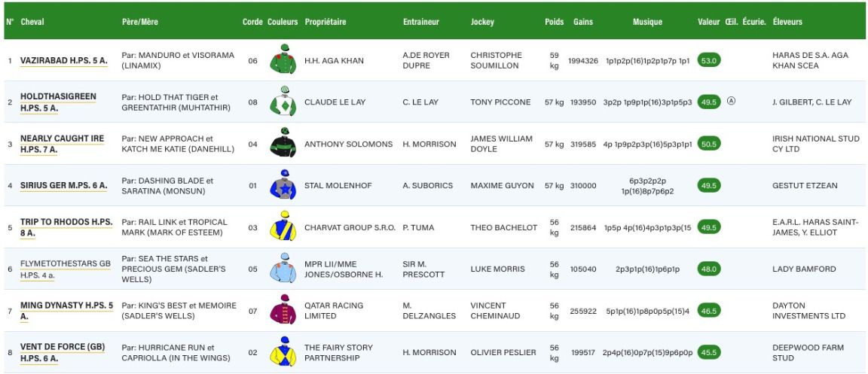Click gains value 1994326
The height and width of the screenshot is (374, 868).
(583, 60)
